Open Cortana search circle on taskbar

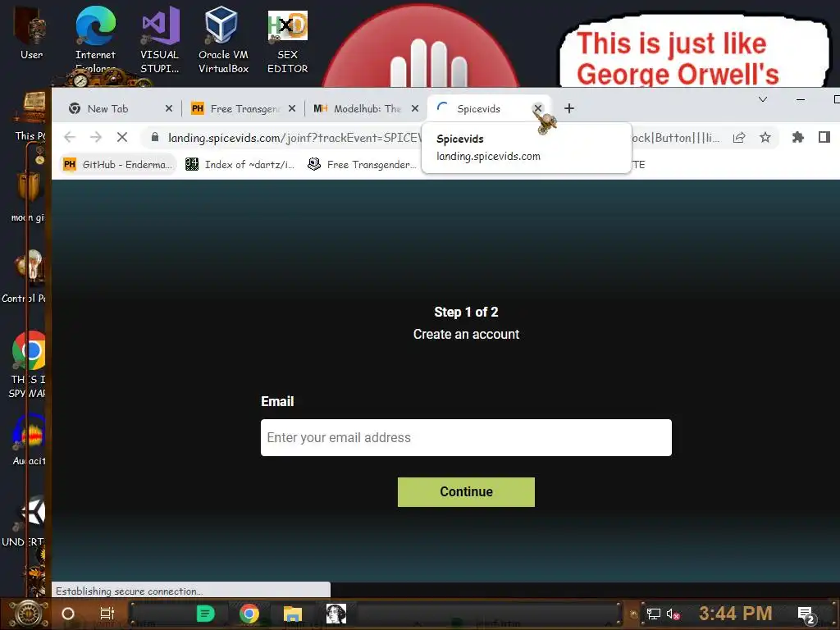click(x=68, y=614)
